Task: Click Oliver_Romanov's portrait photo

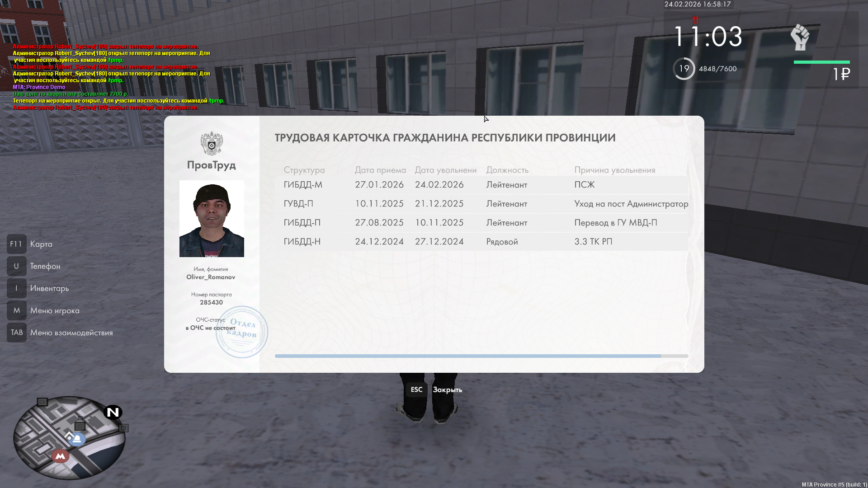Action: 212,219
